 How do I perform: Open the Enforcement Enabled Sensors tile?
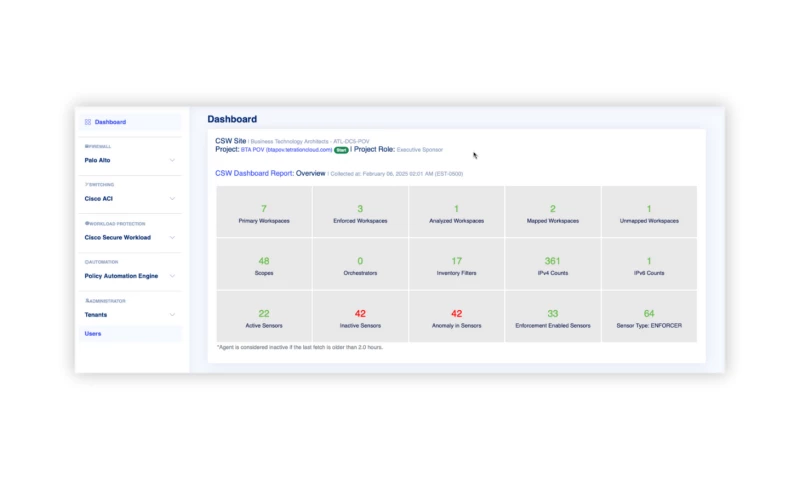coord(552,317)
